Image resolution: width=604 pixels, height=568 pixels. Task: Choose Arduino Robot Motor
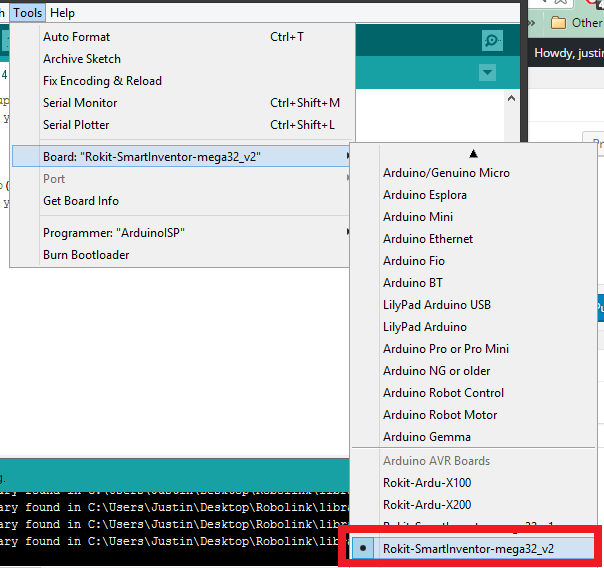473,414
